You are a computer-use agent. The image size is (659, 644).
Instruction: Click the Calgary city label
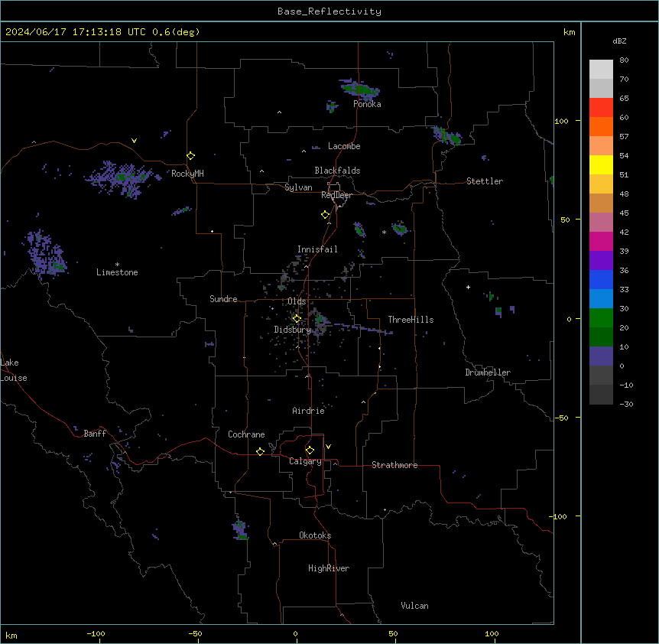pyautogui.click(x=305, y=461)
